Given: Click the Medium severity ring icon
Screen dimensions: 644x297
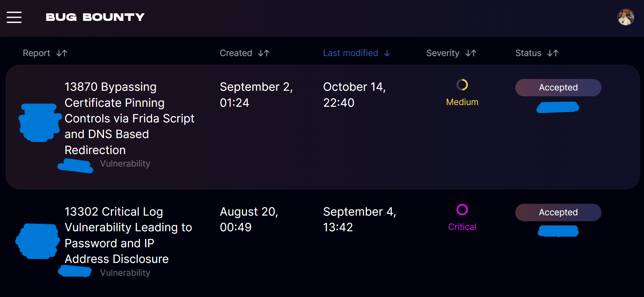Looking at the screenshot, I should pyautogui.click(x=462, y=85).
